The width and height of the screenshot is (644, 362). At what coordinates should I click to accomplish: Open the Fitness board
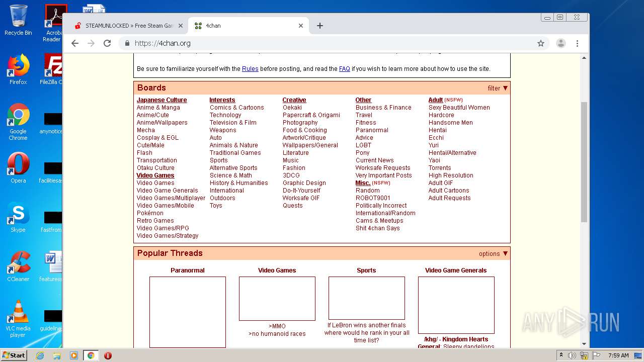click(366, 123)
